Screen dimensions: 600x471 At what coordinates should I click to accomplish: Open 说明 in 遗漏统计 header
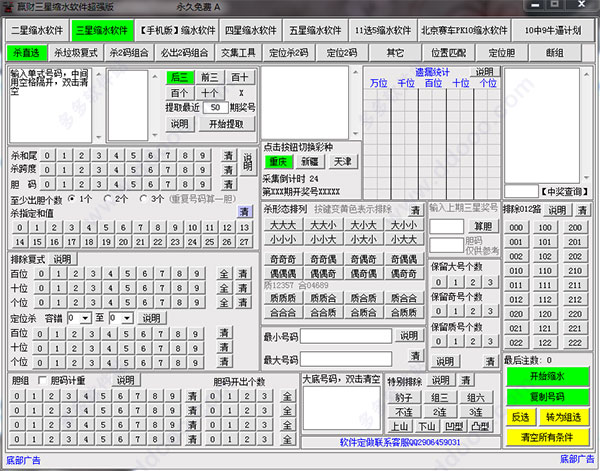(x=485, y=72)
